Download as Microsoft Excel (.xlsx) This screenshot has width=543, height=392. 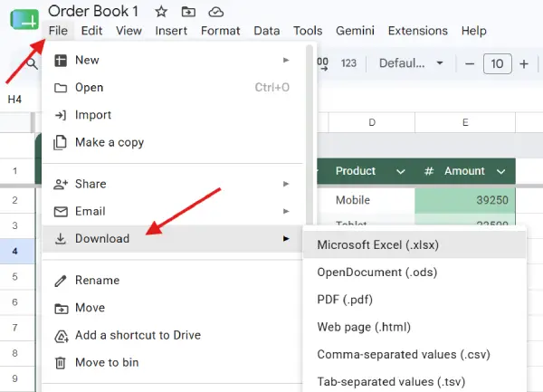coord(414,245)
